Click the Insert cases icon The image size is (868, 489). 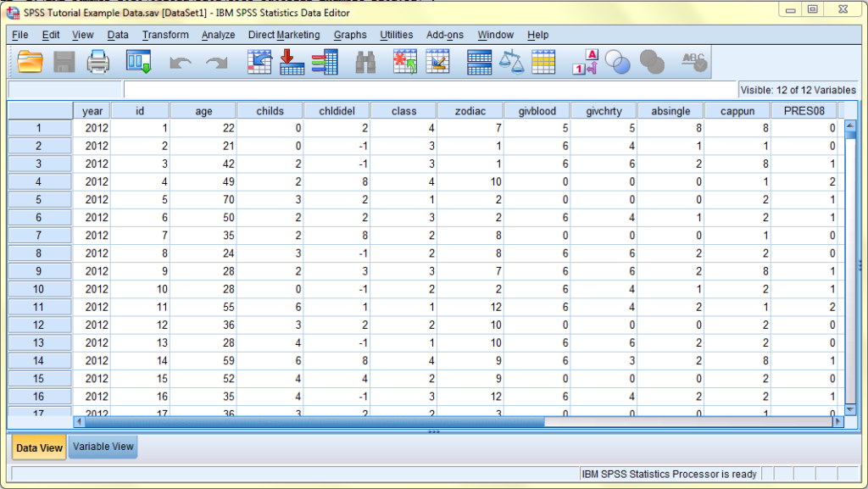click(x=404, y=62)
